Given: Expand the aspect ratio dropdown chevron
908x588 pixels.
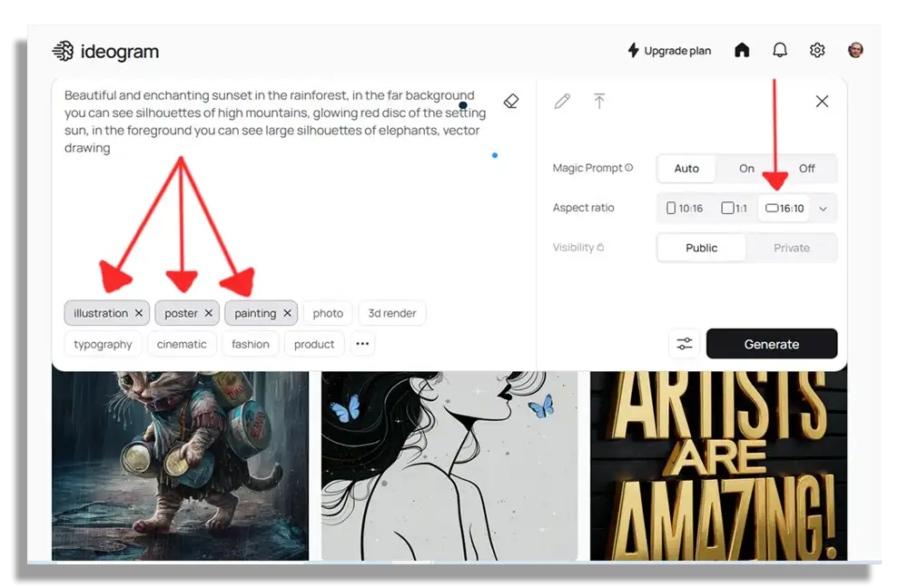Looking at the screenshot, I should [x=823, y=209].
